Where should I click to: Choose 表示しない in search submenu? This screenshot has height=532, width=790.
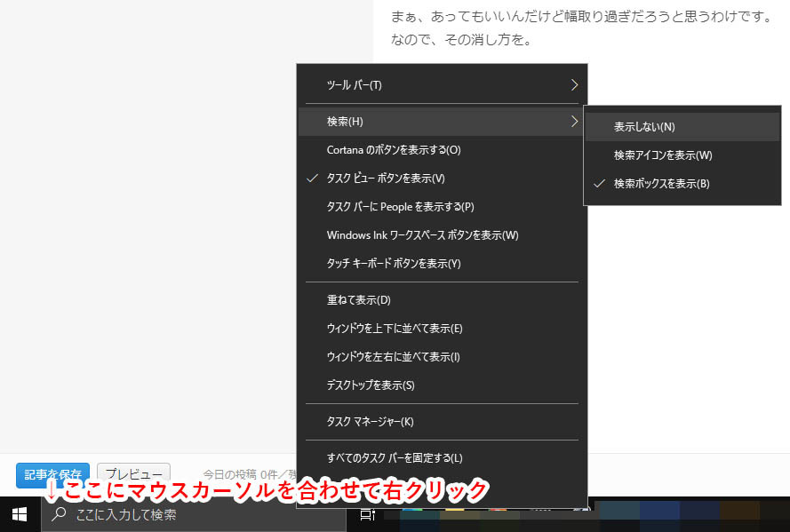pyautogui.click(x=682, y=127)
